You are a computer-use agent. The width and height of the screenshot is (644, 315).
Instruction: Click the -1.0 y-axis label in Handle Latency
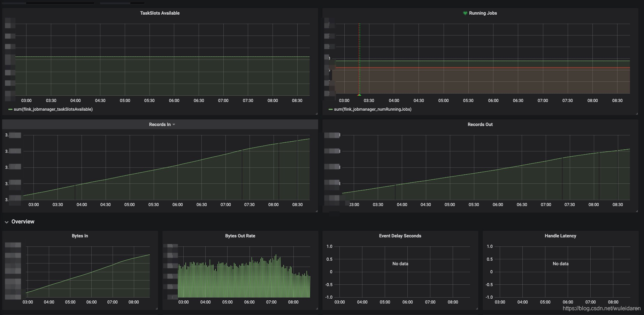[x=489, y=297]
